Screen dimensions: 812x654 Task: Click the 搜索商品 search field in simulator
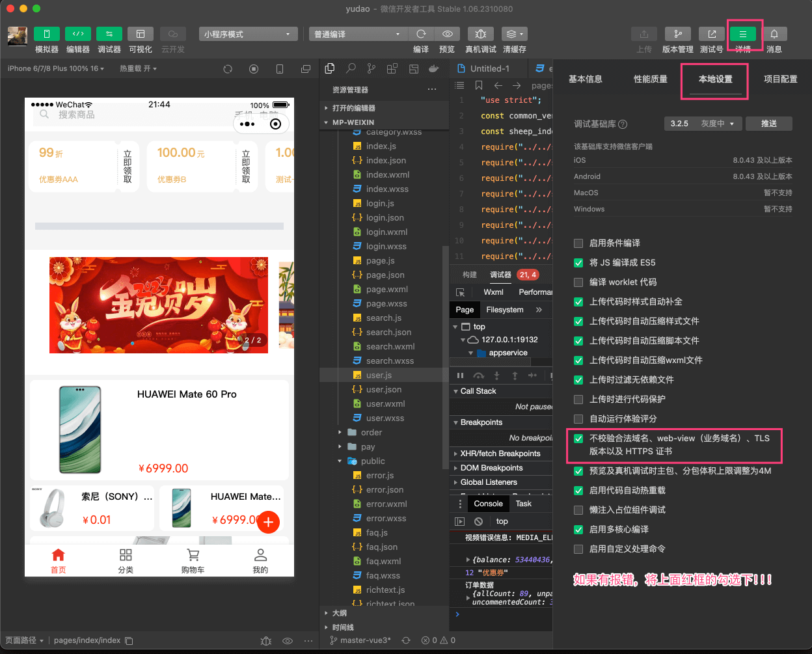[x=130, y=115]
